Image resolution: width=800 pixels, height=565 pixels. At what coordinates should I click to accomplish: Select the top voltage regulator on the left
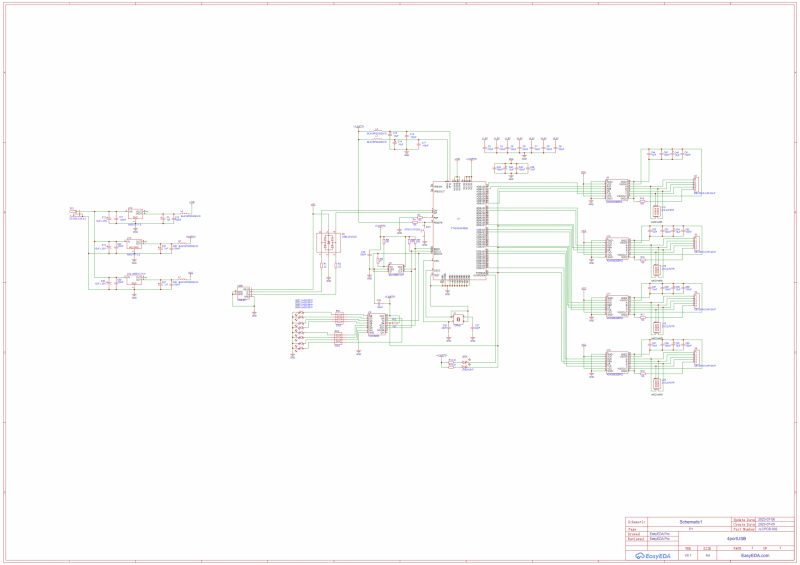(x=134, y=216)
